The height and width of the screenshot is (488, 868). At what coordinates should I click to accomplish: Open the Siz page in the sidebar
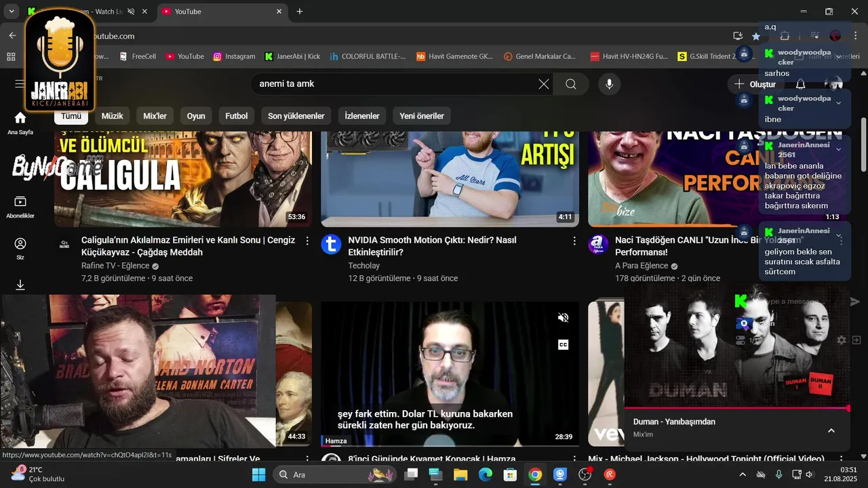pos(20,249)
